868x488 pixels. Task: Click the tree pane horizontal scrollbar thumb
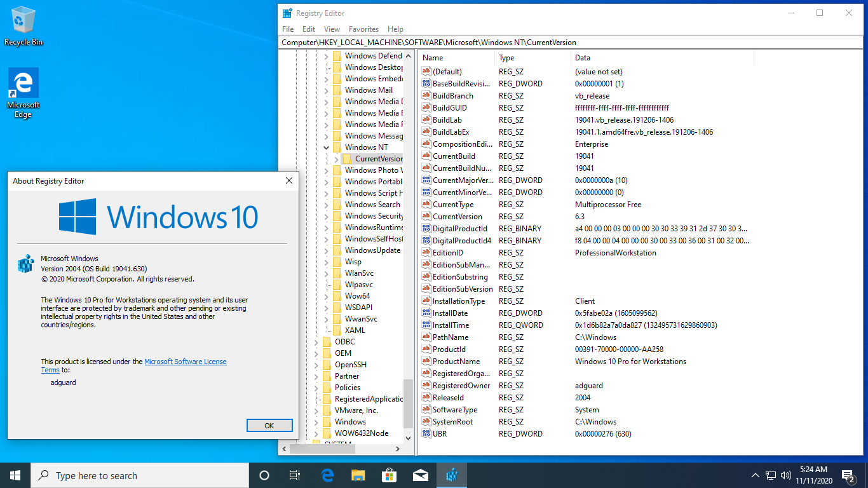tap(322, 449)
